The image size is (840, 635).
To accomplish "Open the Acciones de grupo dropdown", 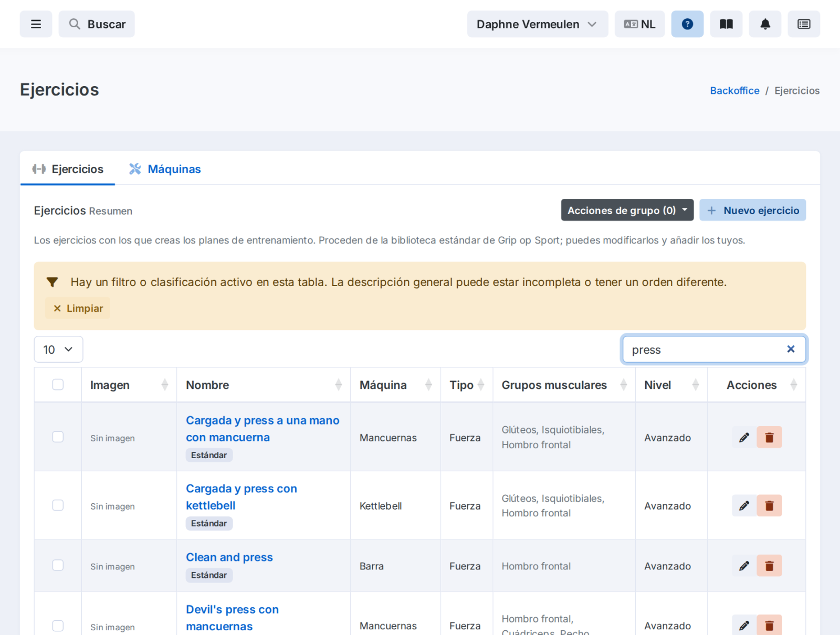I will pos(627,210).
